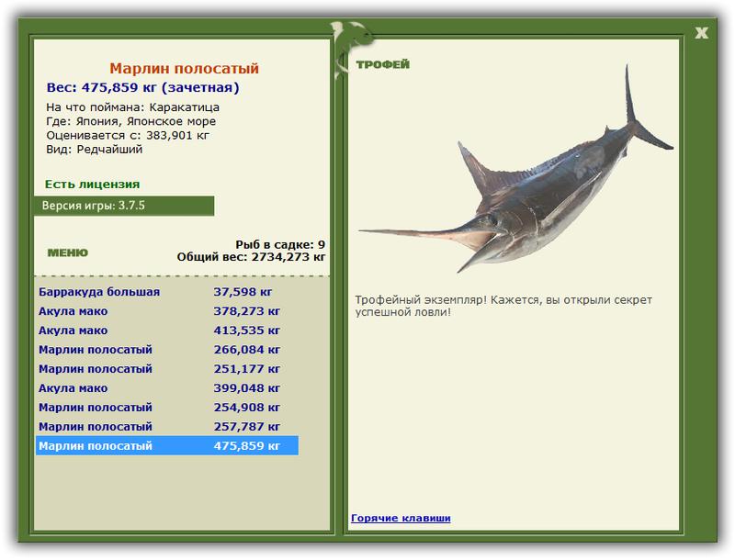The width and height of the screenshot is (735, 560).
Task: Click the 'Рыб в садке: 9' counter
Action: click(x=280, y=244)
